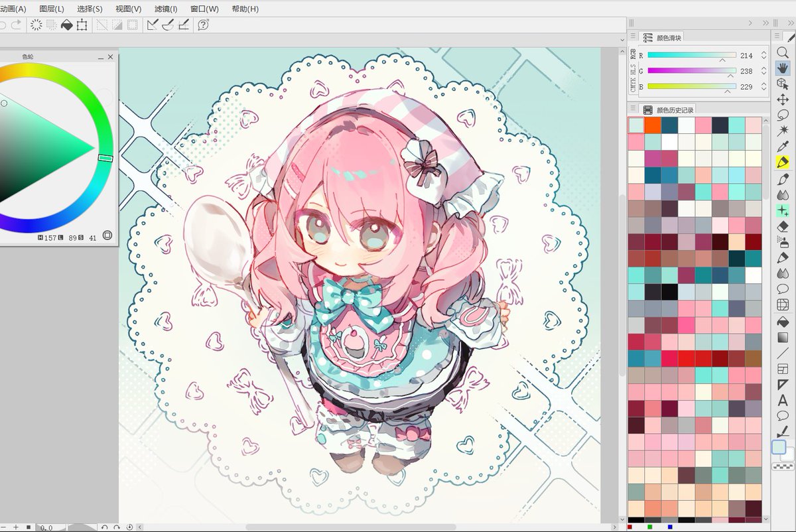Screen dimensions: 796x532
Task: Select the Hand move tool
Action: 783,68
